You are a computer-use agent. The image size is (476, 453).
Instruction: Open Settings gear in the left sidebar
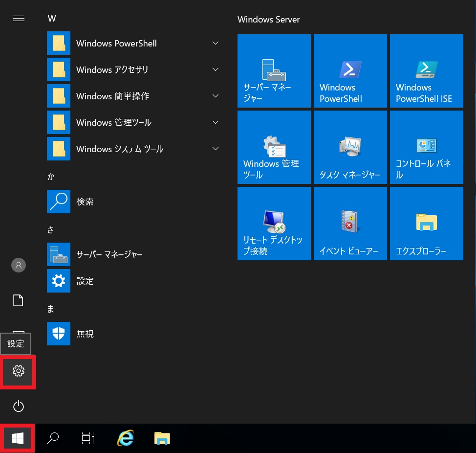click(x=18, y=371)
